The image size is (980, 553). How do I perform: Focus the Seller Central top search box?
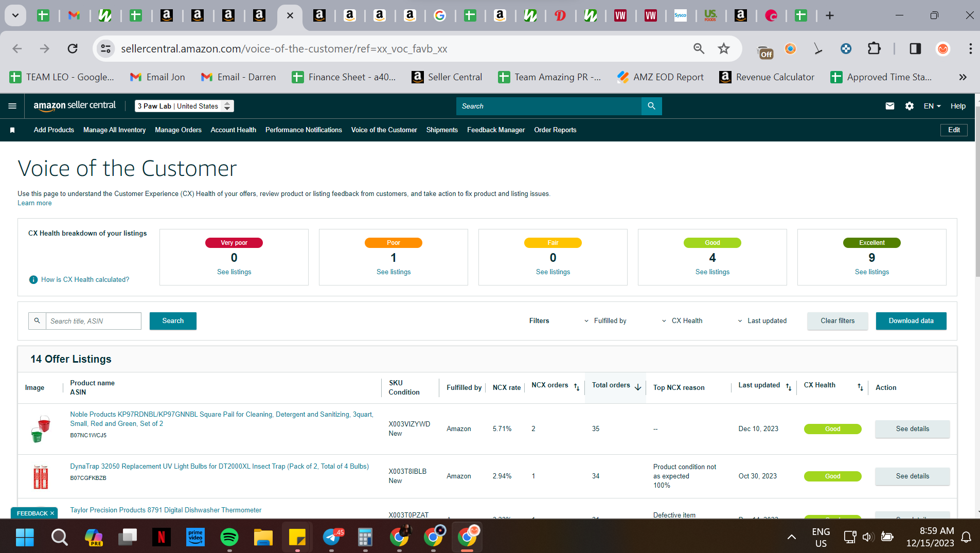(x=549, y=106)
